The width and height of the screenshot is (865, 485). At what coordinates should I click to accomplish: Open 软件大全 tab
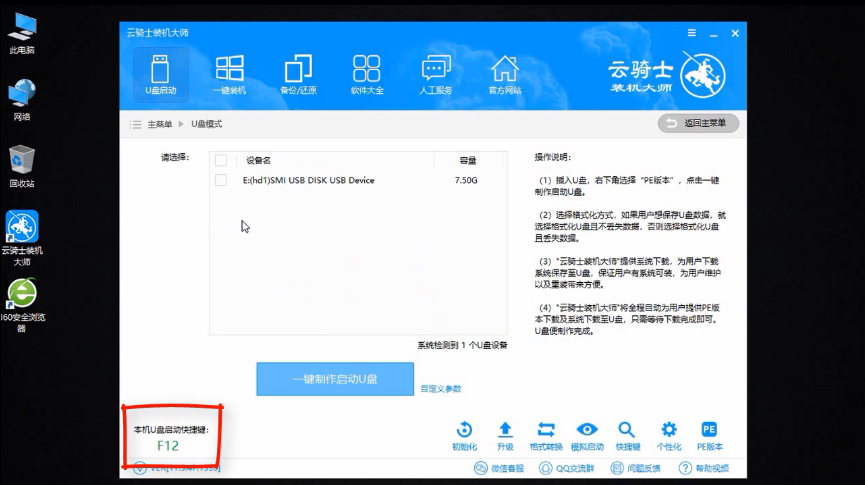point(367,75)
